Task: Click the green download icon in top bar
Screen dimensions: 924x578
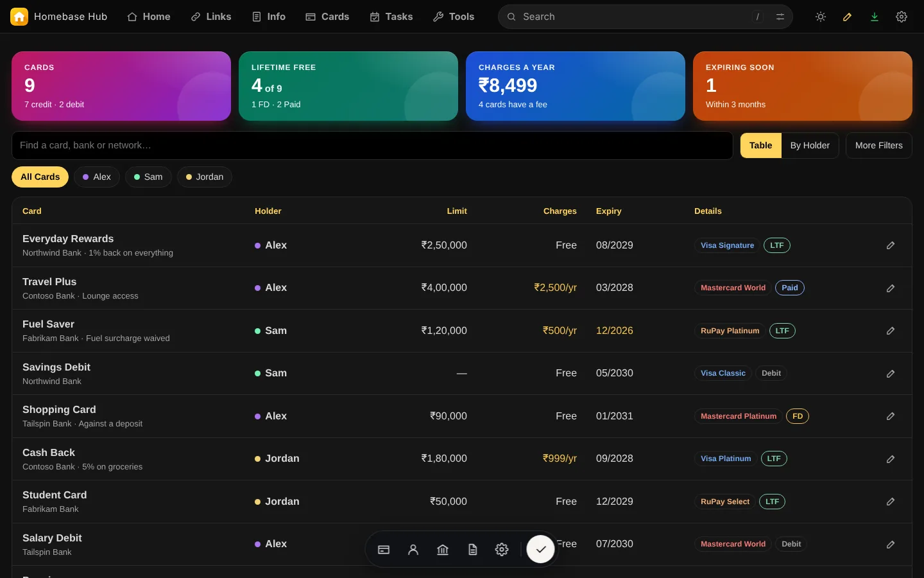Action: coord(875,17)
